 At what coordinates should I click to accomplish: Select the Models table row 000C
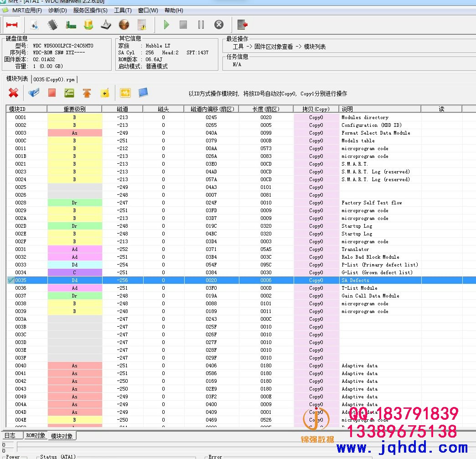click(x=241, y=141)
